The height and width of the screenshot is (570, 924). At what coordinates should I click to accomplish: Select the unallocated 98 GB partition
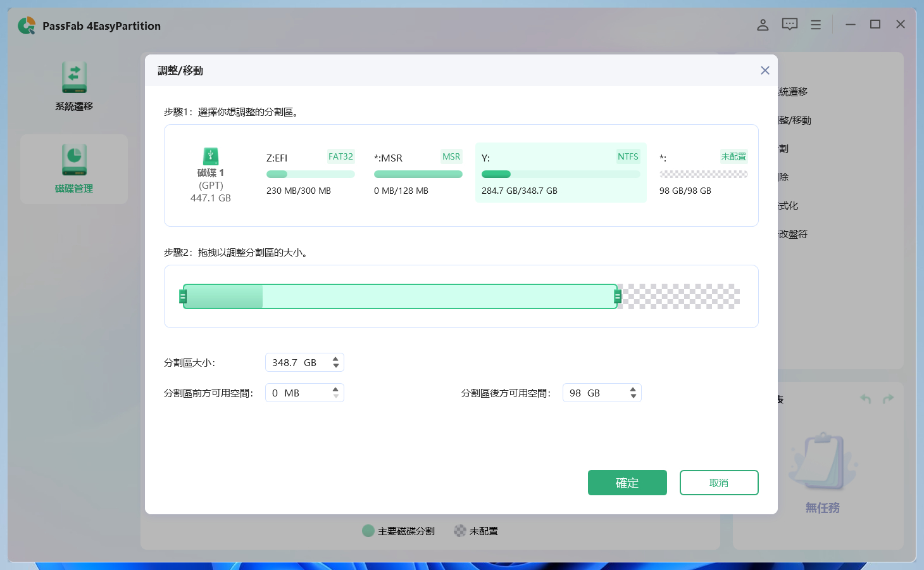(x=703, y=173)
